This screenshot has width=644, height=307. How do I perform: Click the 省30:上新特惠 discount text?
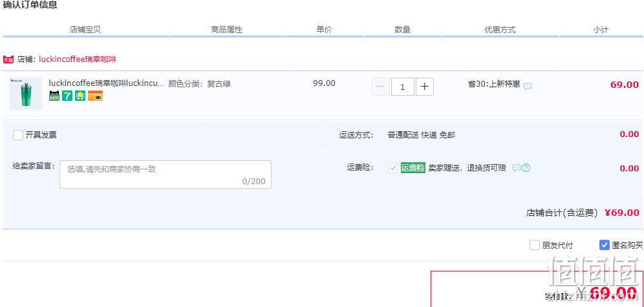494,84
